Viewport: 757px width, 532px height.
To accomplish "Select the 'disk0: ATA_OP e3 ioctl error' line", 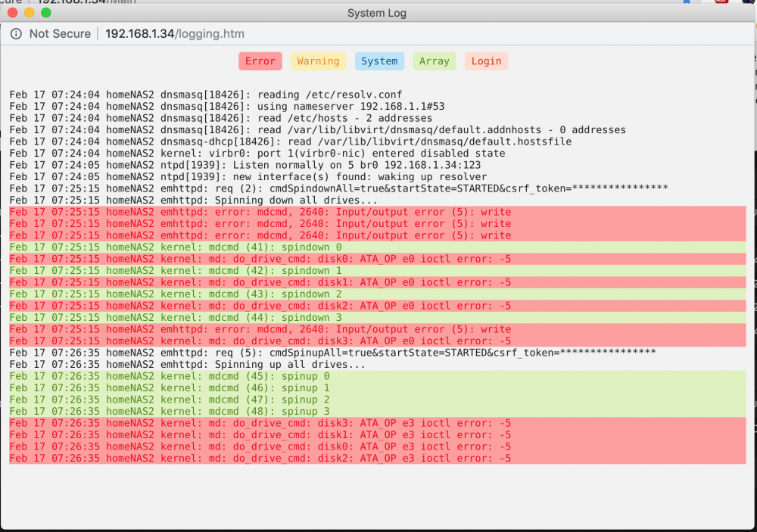I will 378,446.
